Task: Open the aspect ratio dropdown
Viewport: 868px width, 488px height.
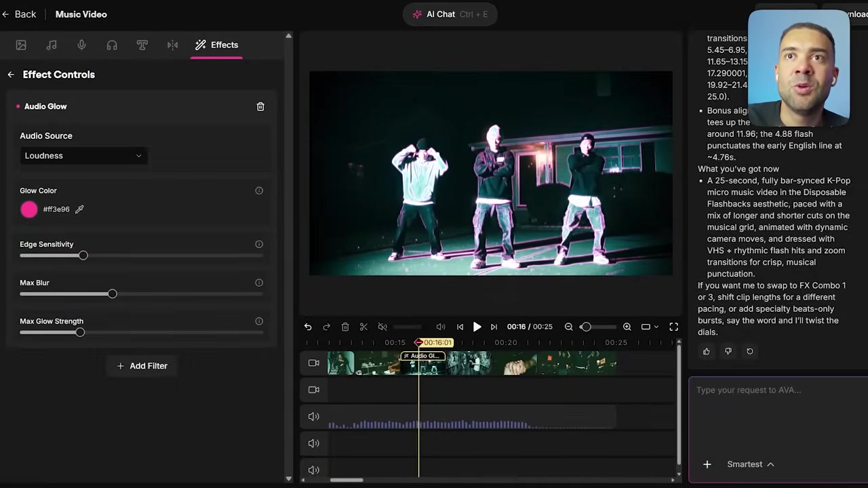Action: point(650,327)
